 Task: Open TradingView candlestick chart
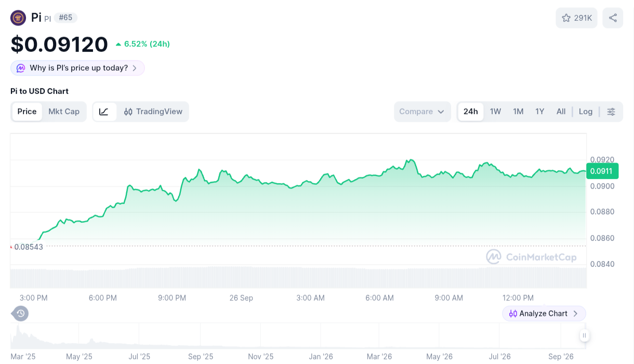click(153, 112)
